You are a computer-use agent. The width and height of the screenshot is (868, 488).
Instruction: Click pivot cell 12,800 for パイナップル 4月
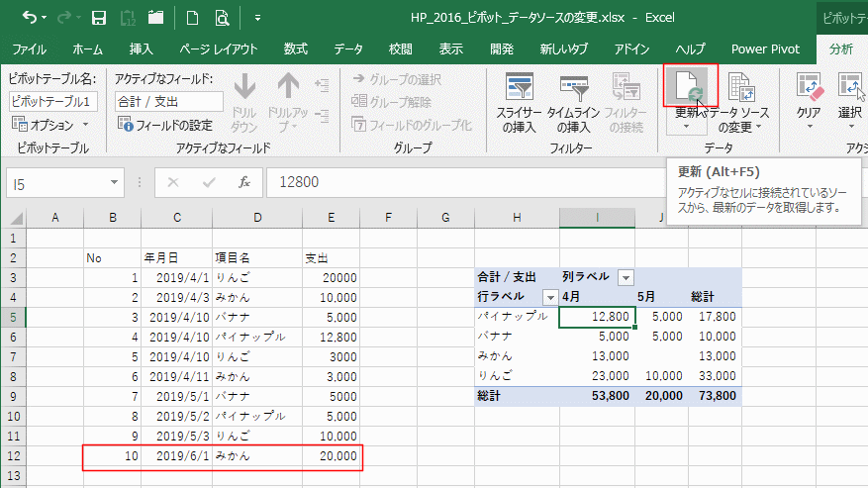pos(597,317)
